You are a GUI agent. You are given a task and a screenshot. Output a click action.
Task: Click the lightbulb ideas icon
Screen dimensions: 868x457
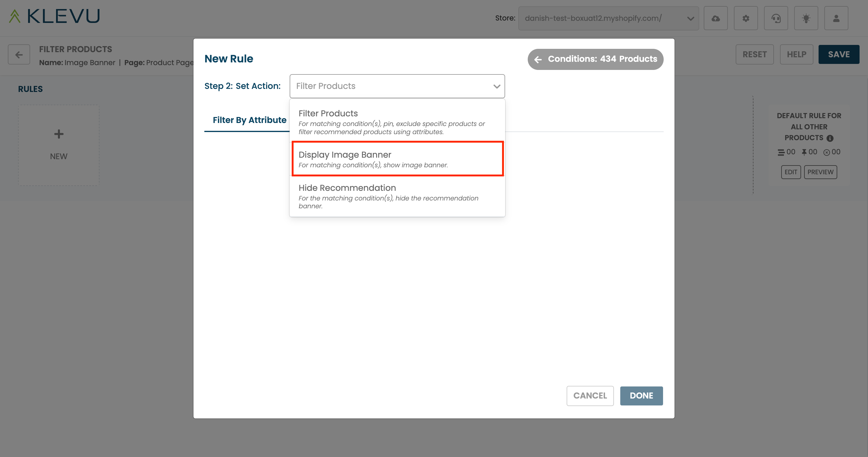tap(806, 18)
